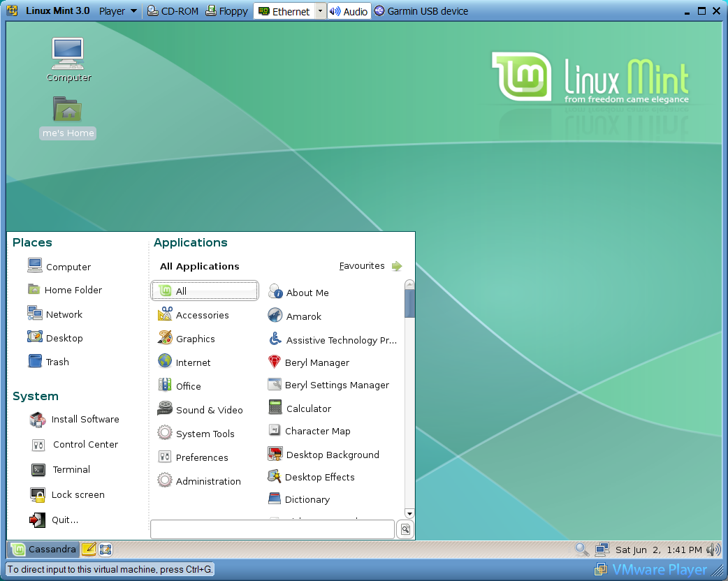Open the me's Home desktop folder
The image size is (728, 581).
[68, 117]
